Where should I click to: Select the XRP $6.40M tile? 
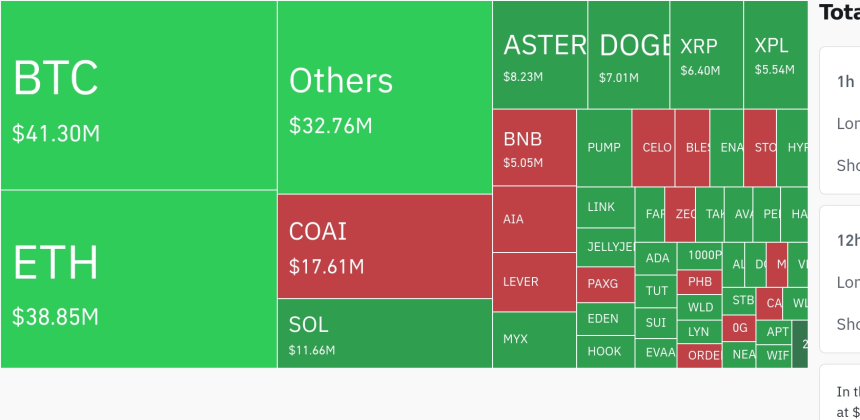click(x=706, y=55)
